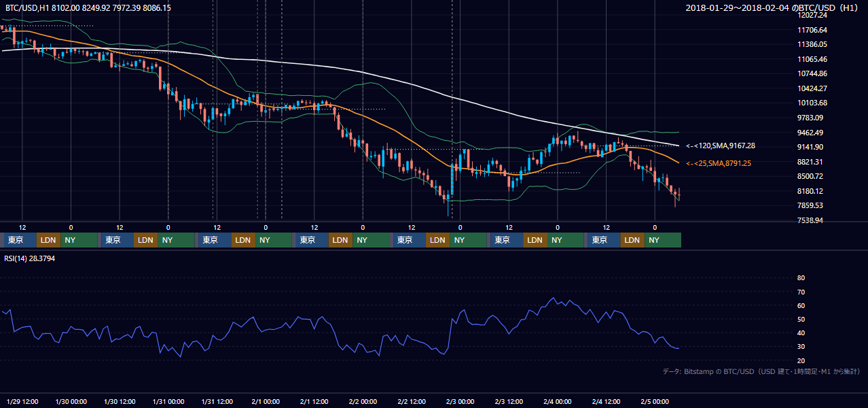
Task: Select price axis value 10424.27
Action: pyautogui.click(x=812, y=88)
